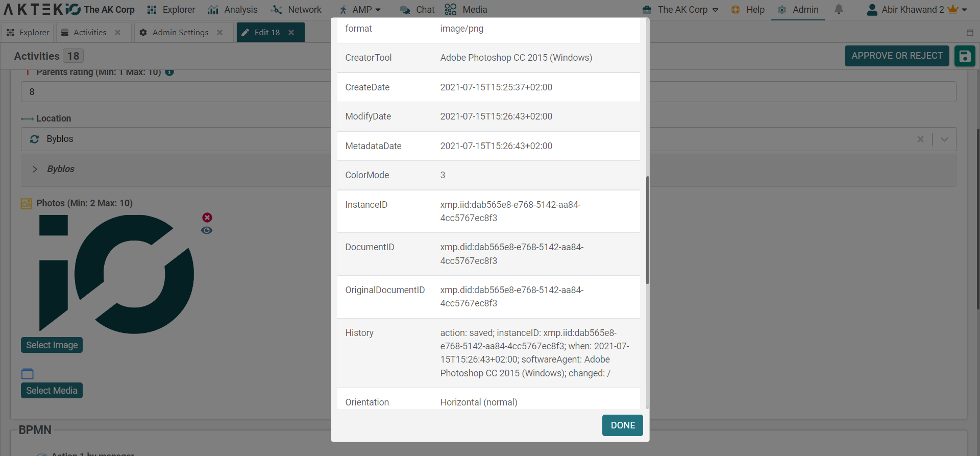Click the eye icon to view photo details
Screen dimensions: 980x456
point(207,230)
